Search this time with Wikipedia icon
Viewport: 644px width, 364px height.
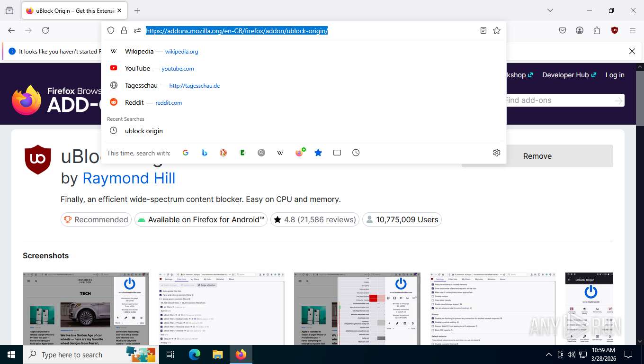point(280,153)
